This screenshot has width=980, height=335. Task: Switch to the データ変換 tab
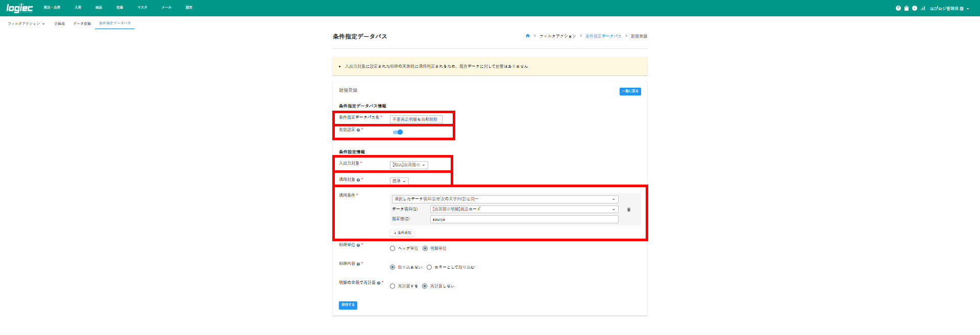82,23
